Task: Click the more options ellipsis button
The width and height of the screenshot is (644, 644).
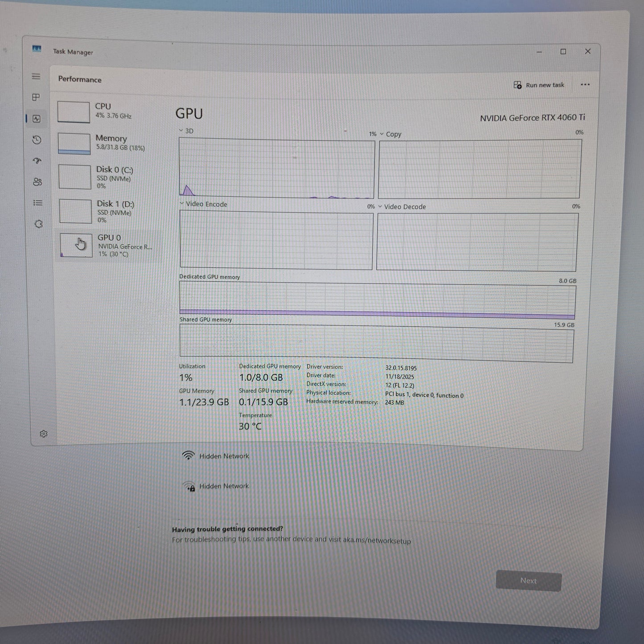Action: click(x=585, y=85)
